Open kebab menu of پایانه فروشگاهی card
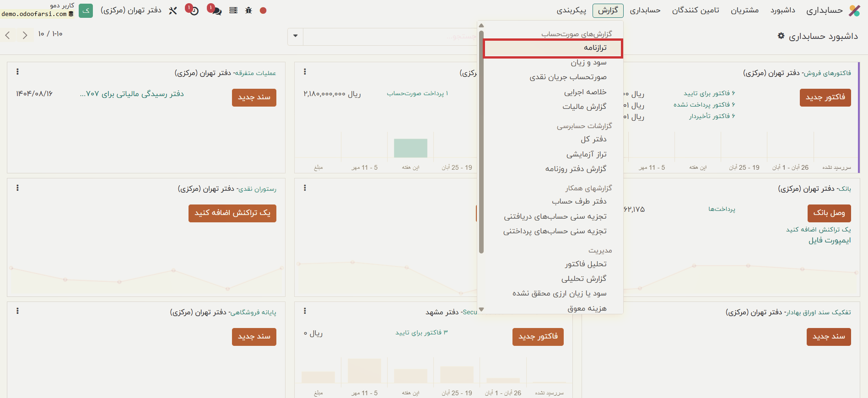Image resolution: width=868 pixels, height=398 pixels. (17, 311)
